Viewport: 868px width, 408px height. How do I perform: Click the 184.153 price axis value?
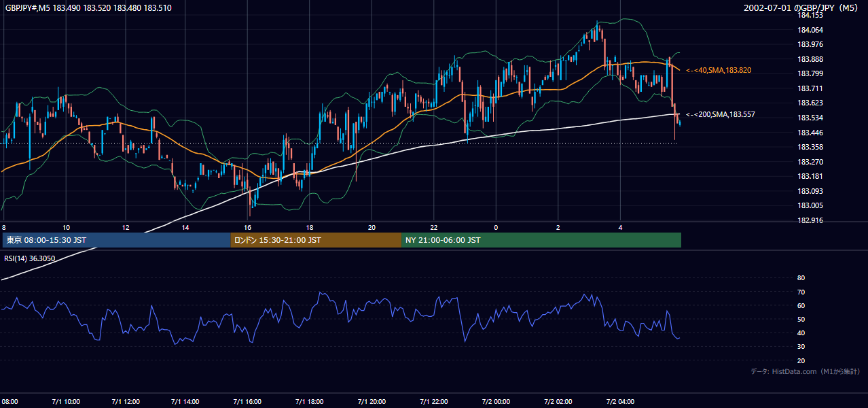(810, 16)
